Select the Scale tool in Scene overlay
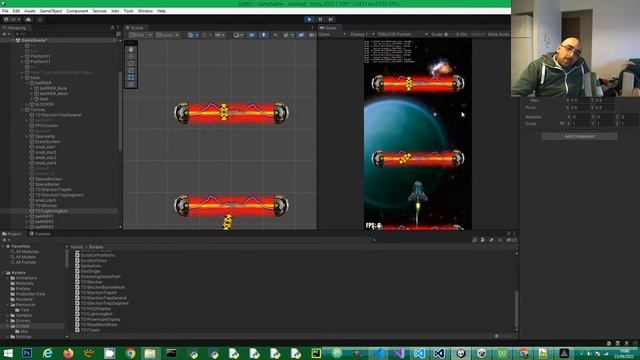 point(131,70)
